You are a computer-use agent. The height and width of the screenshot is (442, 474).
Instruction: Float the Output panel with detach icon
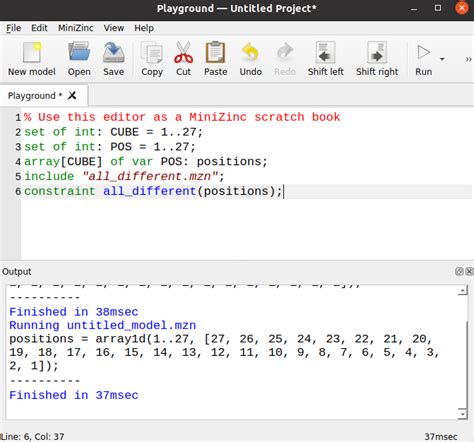pyautogui.click(x=459, y=271)
